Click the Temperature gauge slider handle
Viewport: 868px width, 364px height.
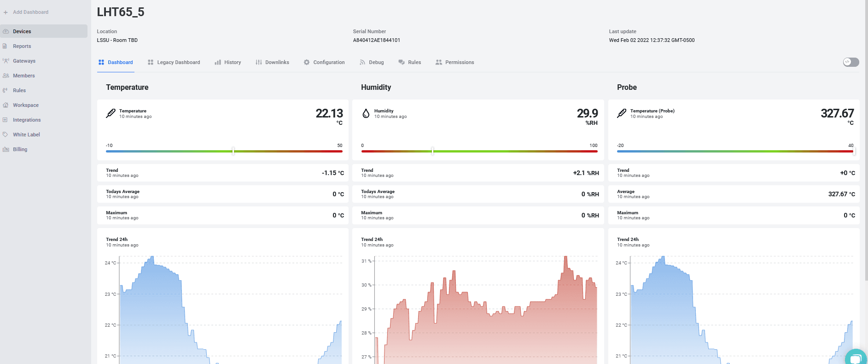pyautogui.click(x=233, y=151)
